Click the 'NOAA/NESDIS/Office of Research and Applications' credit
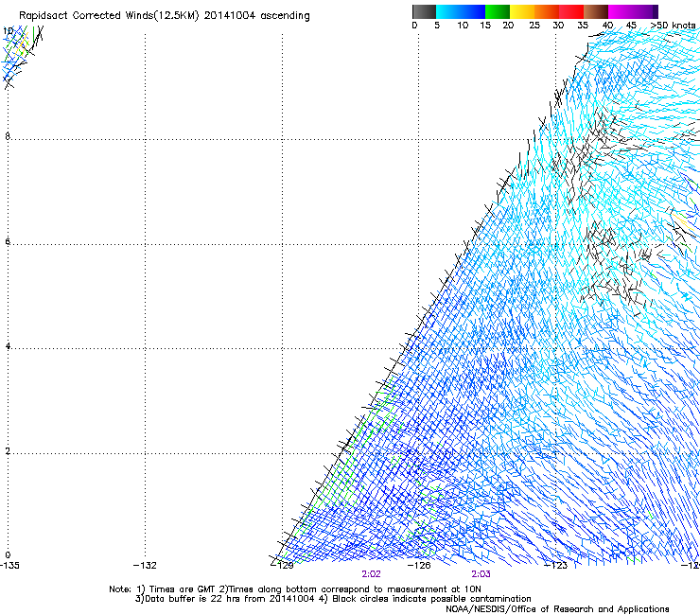The width and height of the screenshot is (700, 615). [557, 609]
